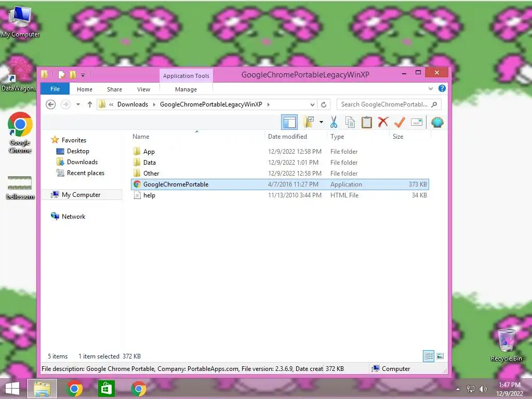Screen dimensions: 532x399
Task: Open Customize Quick Access Toolbar dropdown
Action: 83,75
